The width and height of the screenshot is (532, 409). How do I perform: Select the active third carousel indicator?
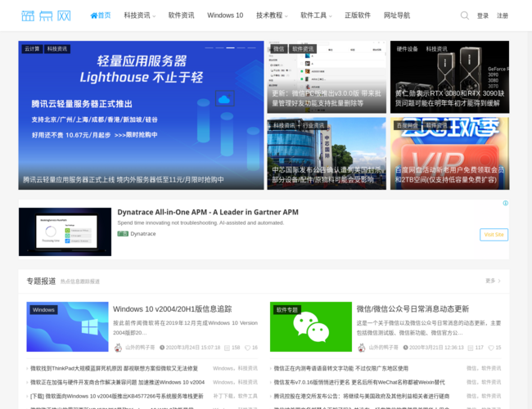point(230,47)
